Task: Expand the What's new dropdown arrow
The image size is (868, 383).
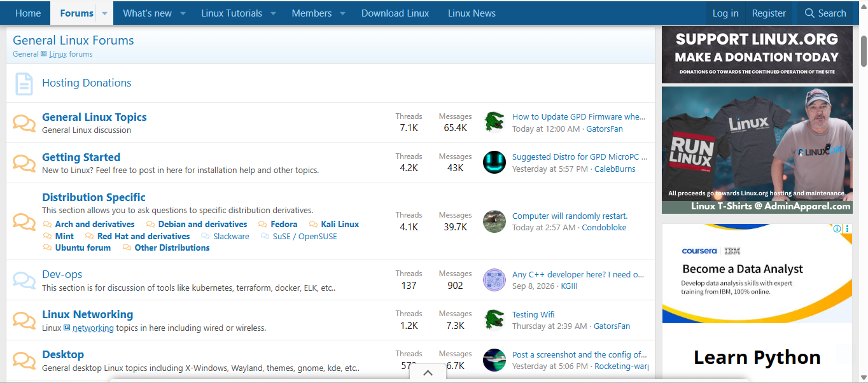Action: [183, 13]
